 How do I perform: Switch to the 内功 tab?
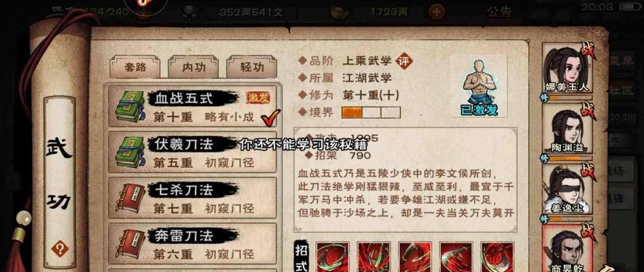pyautogui.click(x=193, y=68)
